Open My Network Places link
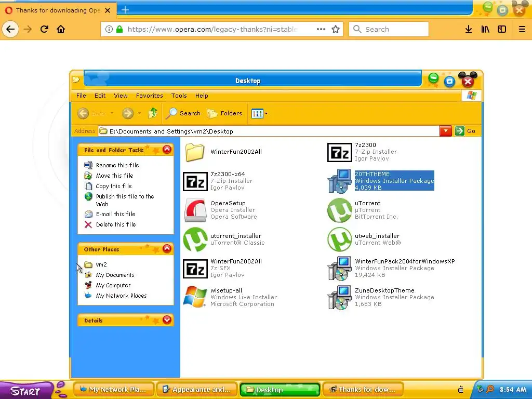The height and width of the screenshot is (399, 532). [121, 296]
